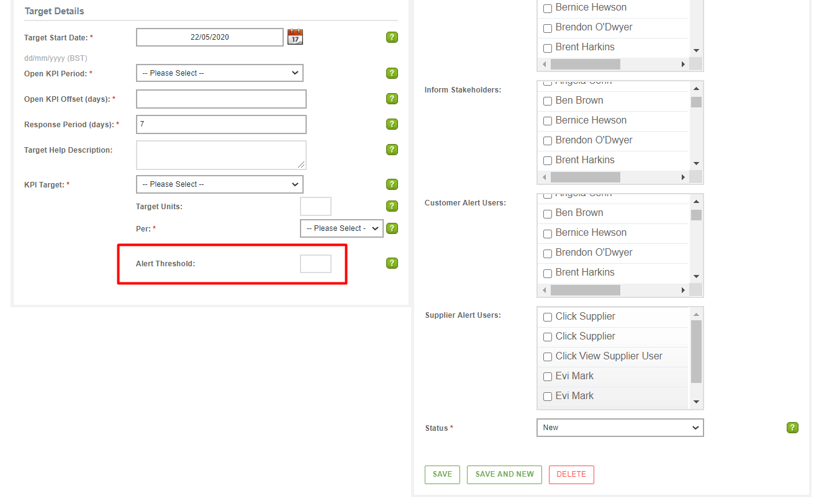Viewport: 819px width, 504px height.
Task: Tick Ben Brown in Inform Stakeholders list
Action: point(548,101)
